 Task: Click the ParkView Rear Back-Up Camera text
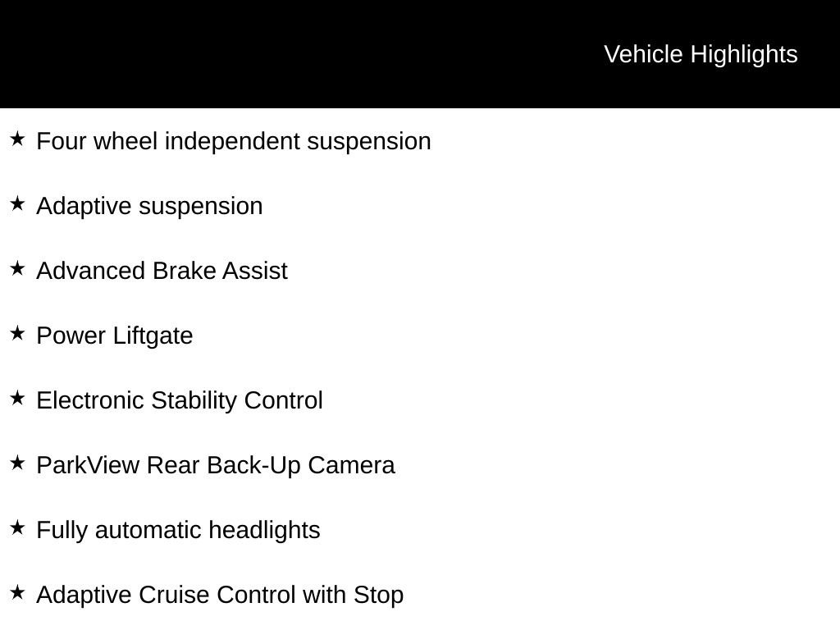[x=216, y=465]
